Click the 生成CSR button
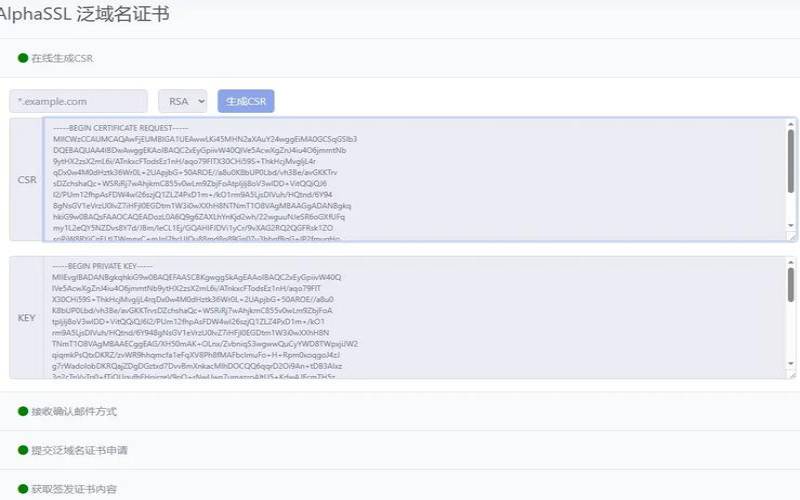This screenshot has width=800, height=500. (x=246, y=101)
